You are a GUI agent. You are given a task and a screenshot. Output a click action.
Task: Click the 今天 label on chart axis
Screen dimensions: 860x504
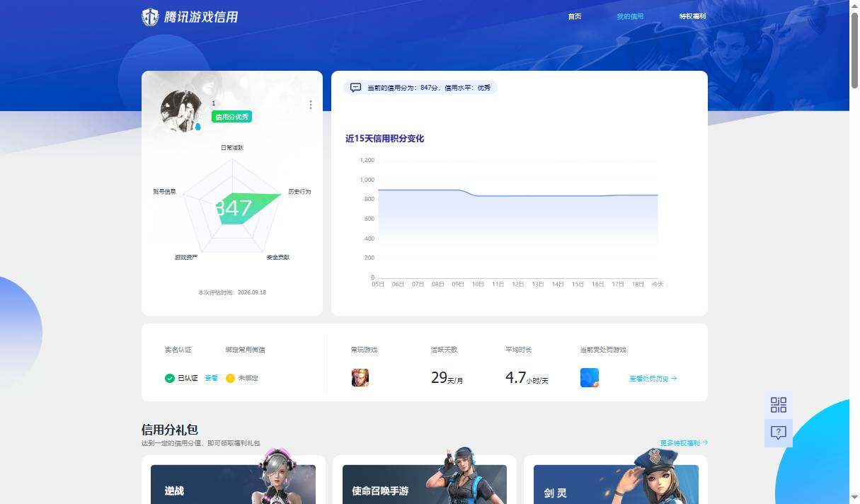pos(658,284)
